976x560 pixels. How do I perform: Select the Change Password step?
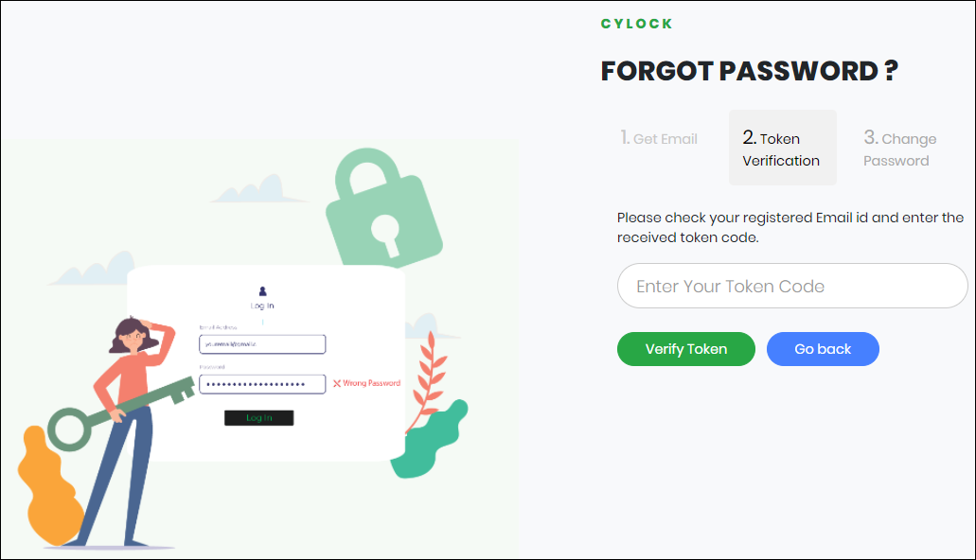[x=899, y=149]
